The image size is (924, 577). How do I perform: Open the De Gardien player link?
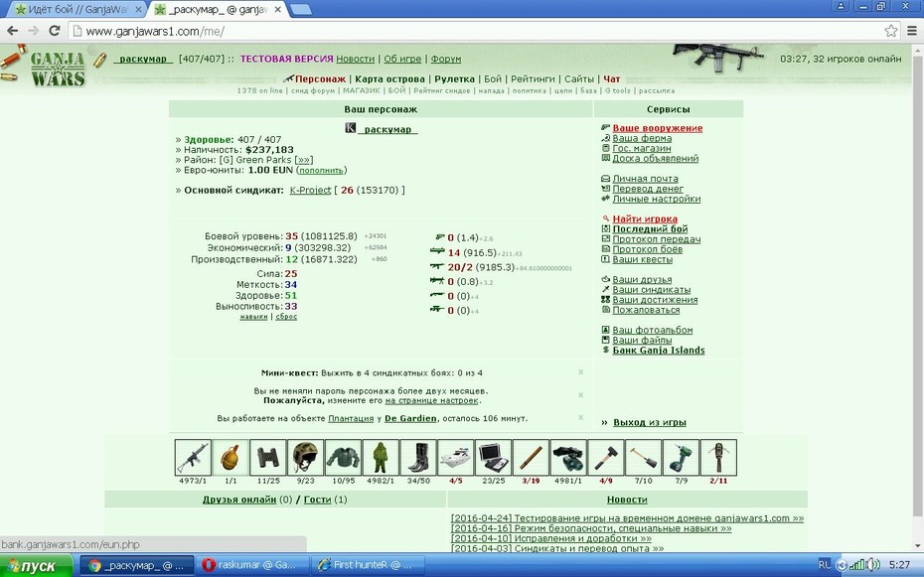410,419
